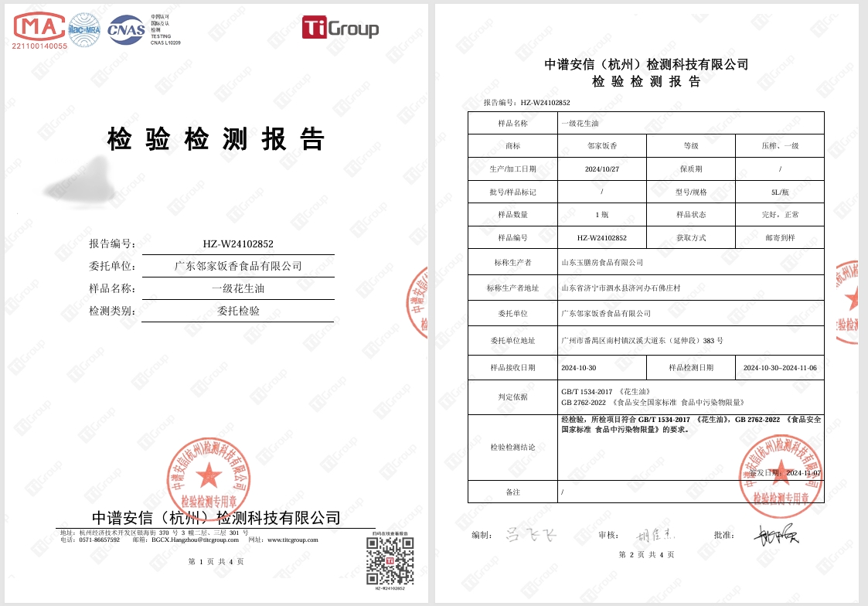Viewport: 868px width, 606px height.
Task: Select the GB 2762-2022 line in the 判定依据 row
Action: click(652, 403)
